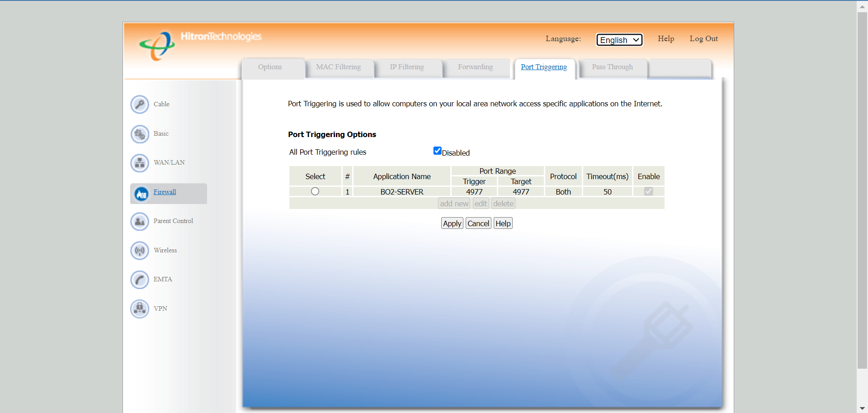This screenshot has width=868, height=413.
Task: Open the Cable menu label
Action: pyautogui.click(x=161, y=104)
